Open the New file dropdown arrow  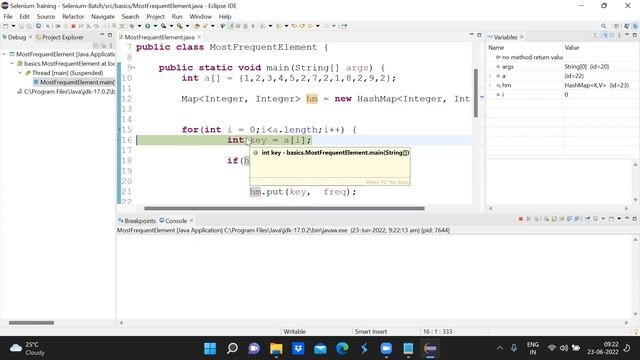(x=13, y=26)
